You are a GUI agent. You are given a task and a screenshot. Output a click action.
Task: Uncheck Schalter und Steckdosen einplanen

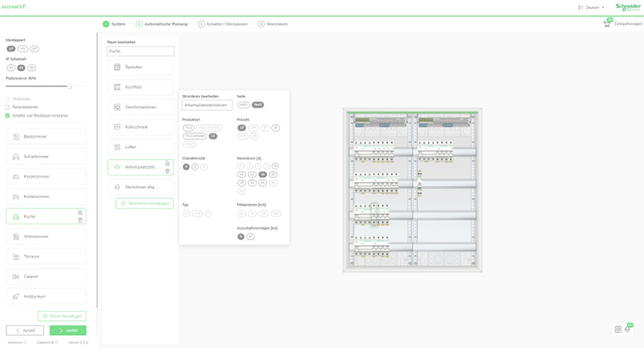[8, 115]
